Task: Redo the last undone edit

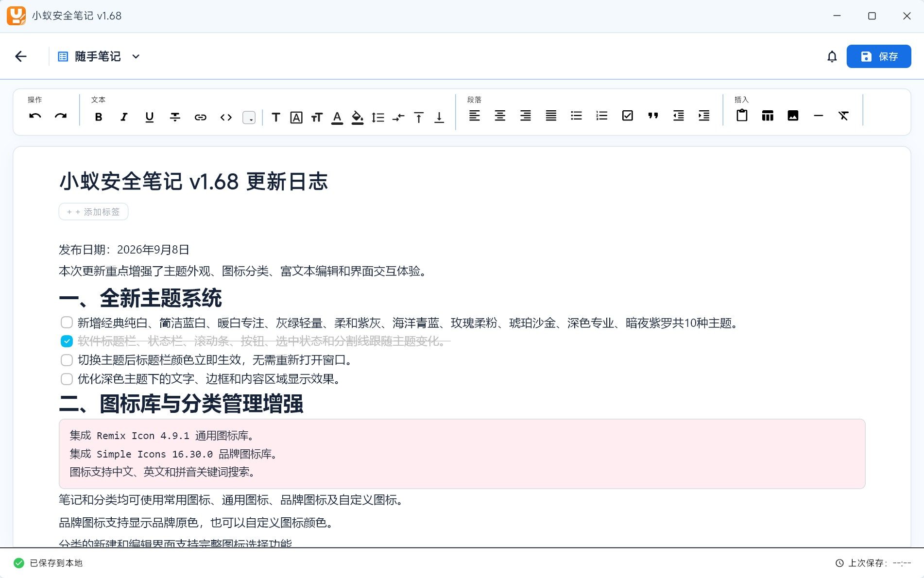Action: (x=61, y=116)
